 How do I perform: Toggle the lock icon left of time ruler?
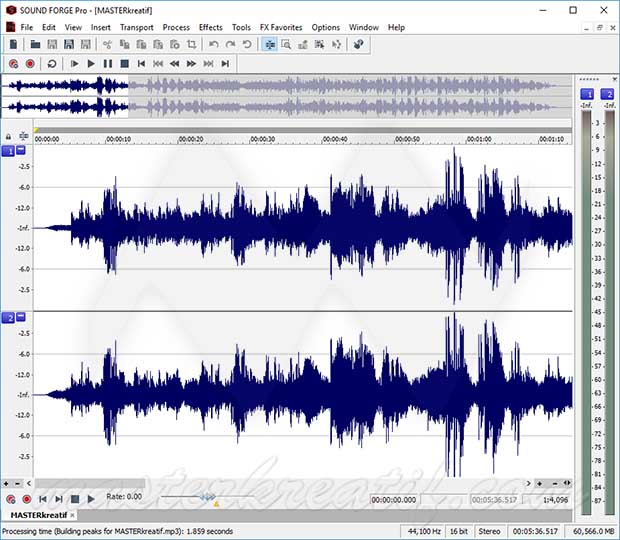point(8,137)
